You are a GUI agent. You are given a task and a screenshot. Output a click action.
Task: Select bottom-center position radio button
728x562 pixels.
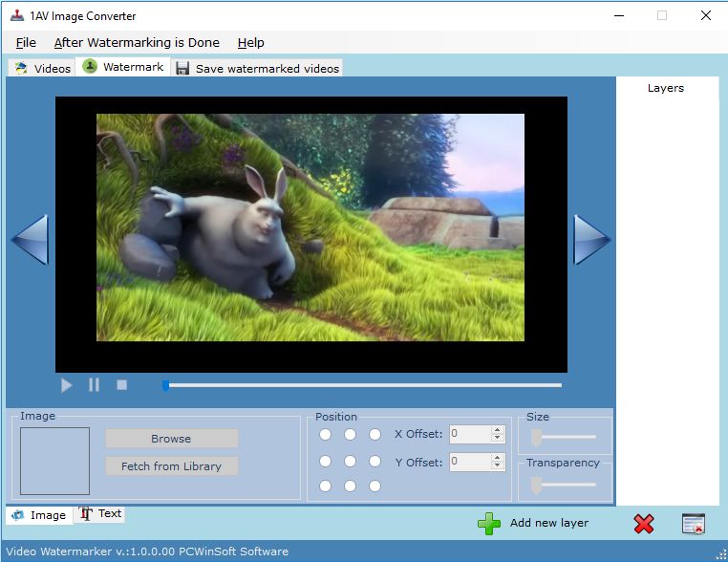point(350,486)
